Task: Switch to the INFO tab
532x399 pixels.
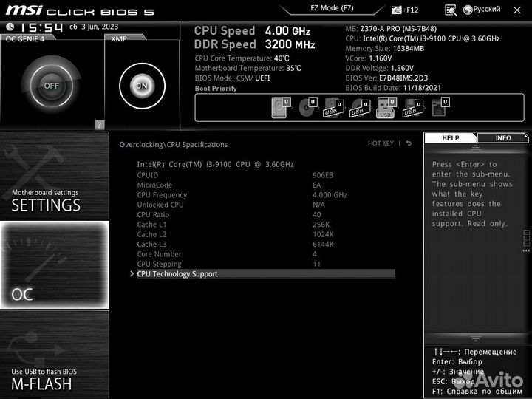Action: pyautogui.click(x=503, y=137)
